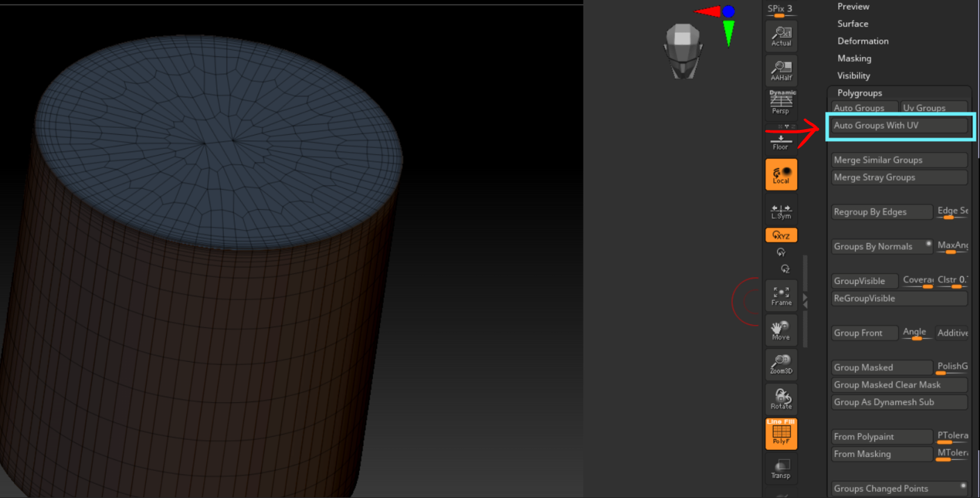Screen dimensions: 980x498
Task: Open the Surface subpalette
Action: coord(852,24)
